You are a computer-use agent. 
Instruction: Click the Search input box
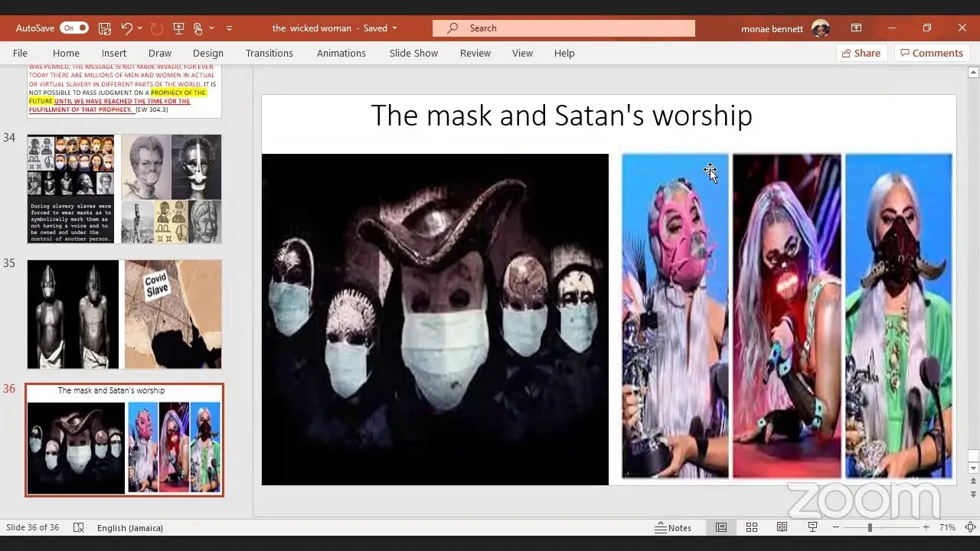(x=563, y=28)
